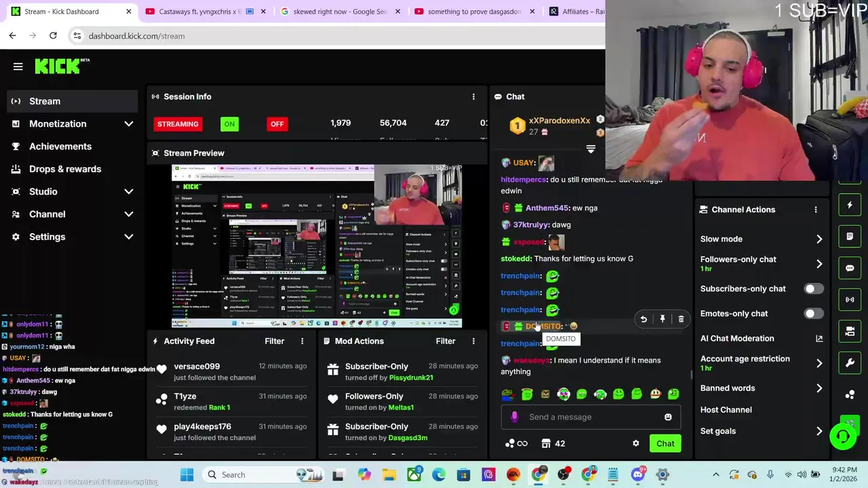
Task: Expand the Channel menu chevron
Action: click(x=129, y=214)
